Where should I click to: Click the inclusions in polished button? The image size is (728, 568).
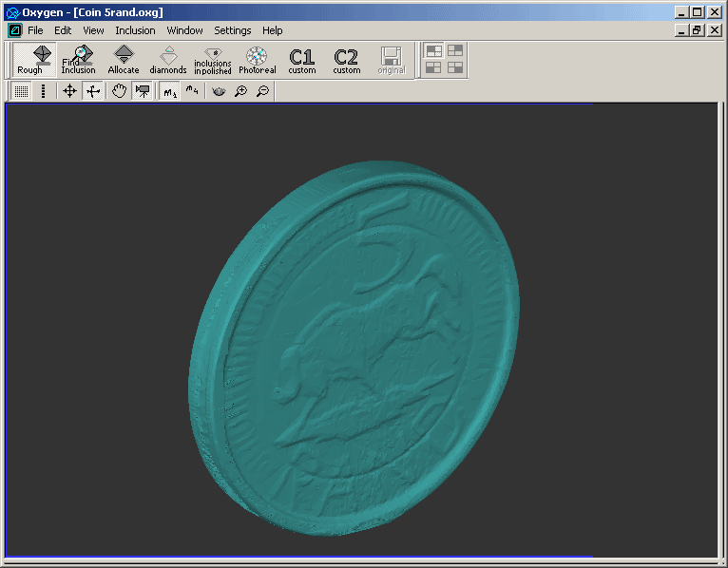(x=213, y=60)
